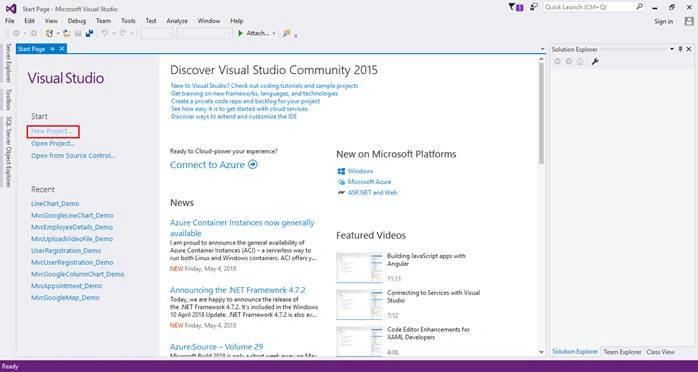Click the Solution Explorer Home icon
This screenshot has height=372, width=698.
580,62
